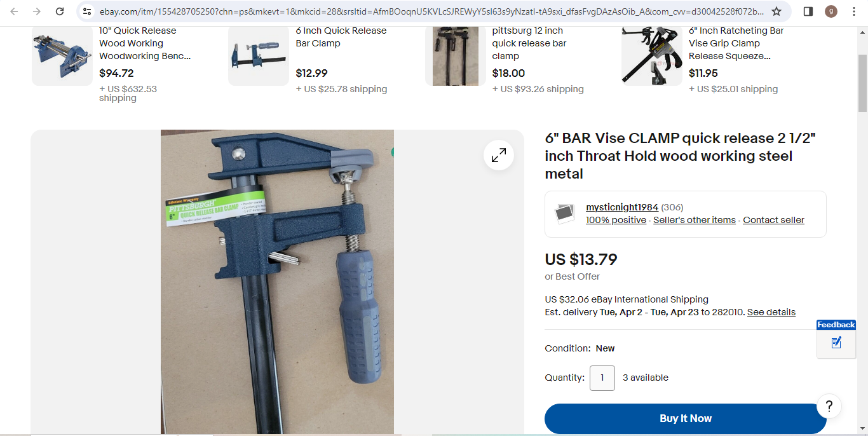View site information icon in address bar
The width and height of the screenshot is (868, 436).
click(87, 11)
